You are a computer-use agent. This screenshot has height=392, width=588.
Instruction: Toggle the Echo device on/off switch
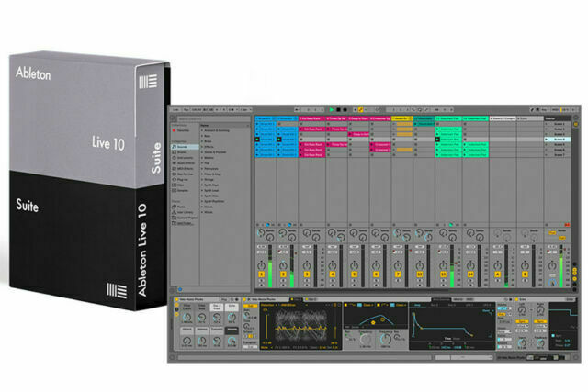tap(517, 299)
